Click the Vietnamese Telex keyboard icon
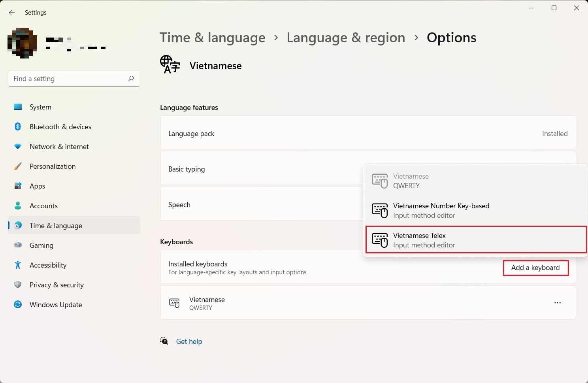Image resolution: width=588 pixels, height=383 pixels. [380, 240]
